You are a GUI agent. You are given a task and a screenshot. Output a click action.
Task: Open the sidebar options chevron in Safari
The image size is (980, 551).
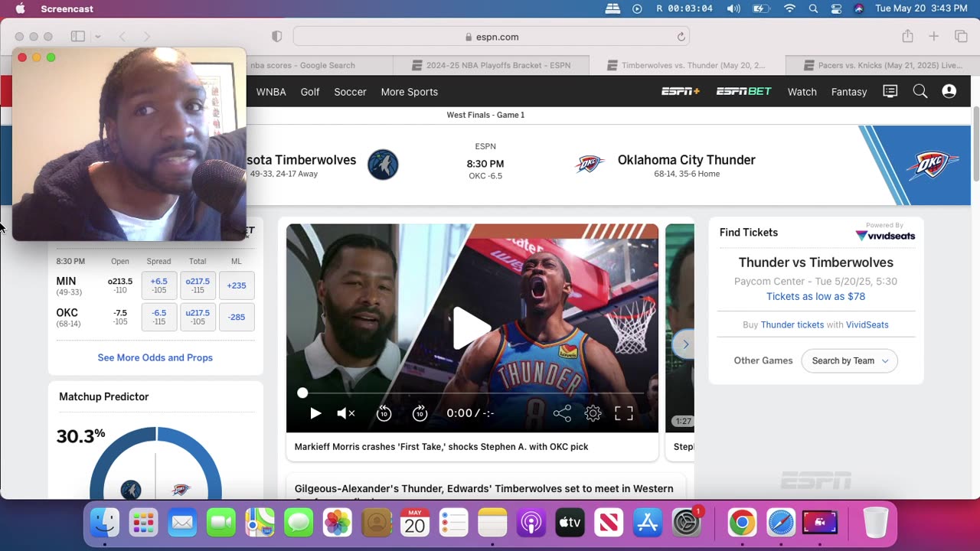coord(97,37)
